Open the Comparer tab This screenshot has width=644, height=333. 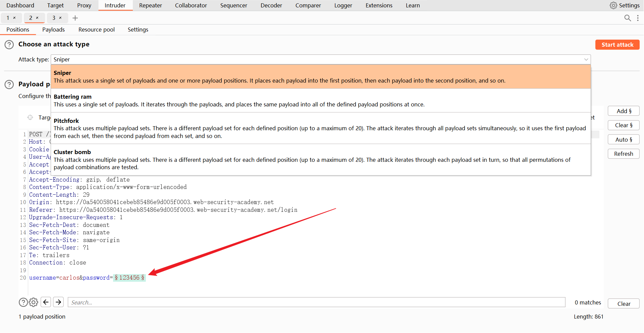click(308, 5)
